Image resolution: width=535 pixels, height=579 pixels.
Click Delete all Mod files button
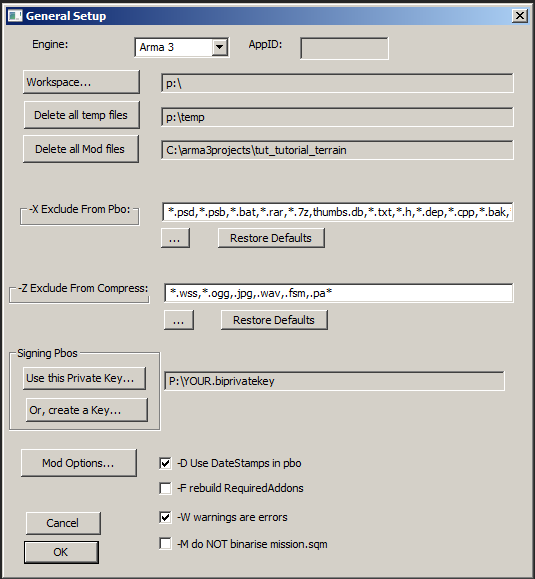81,149
